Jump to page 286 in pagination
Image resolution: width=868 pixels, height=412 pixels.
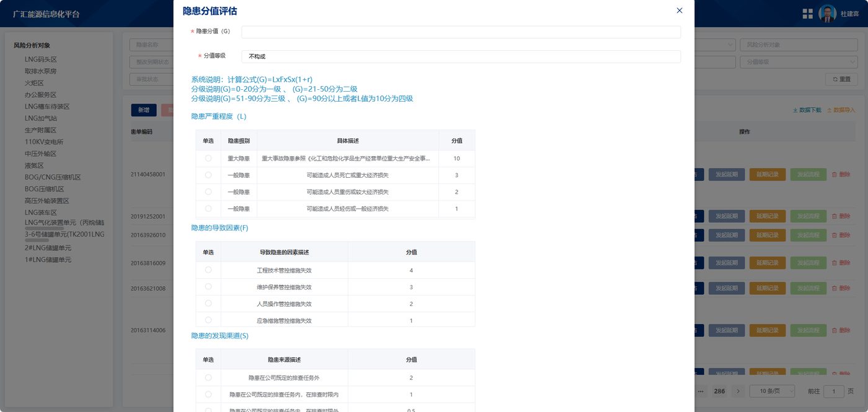click(719, 392)
